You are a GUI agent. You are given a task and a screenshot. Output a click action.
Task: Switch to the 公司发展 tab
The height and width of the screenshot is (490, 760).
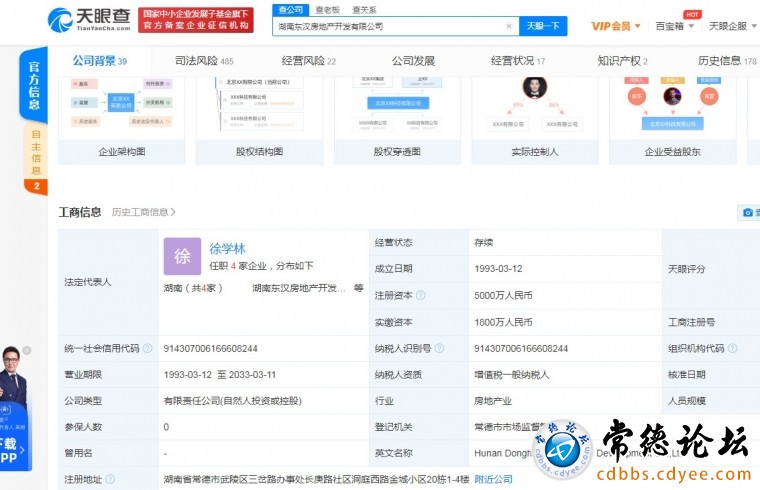(x=413, y=61)
